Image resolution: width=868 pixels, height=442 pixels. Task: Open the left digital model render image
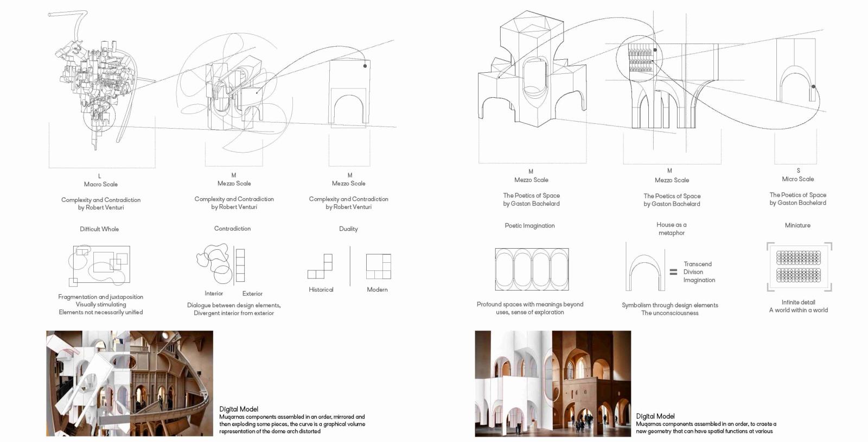tap(129, 383)
